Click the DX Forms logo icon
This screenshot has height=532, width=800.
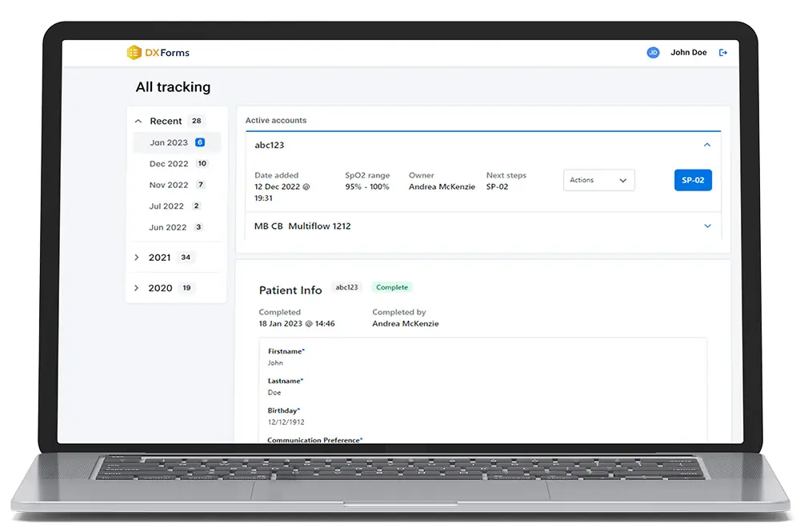pyautogui.click(x=133, y=52)
